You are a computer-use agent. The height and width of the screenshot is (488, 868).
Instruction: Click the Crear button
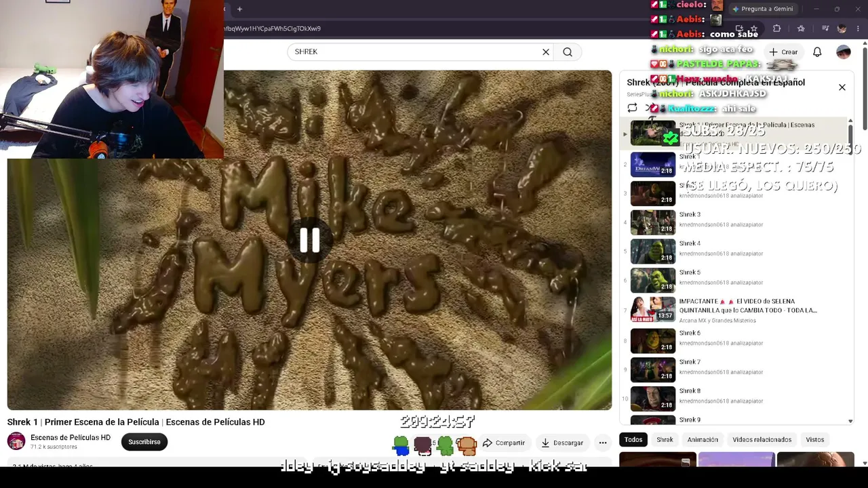tap(783, 52)
